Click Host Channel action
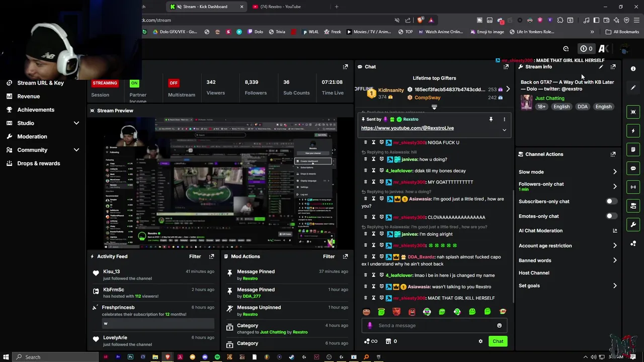This screenshot has width=644, height=362. coord(534,273)
